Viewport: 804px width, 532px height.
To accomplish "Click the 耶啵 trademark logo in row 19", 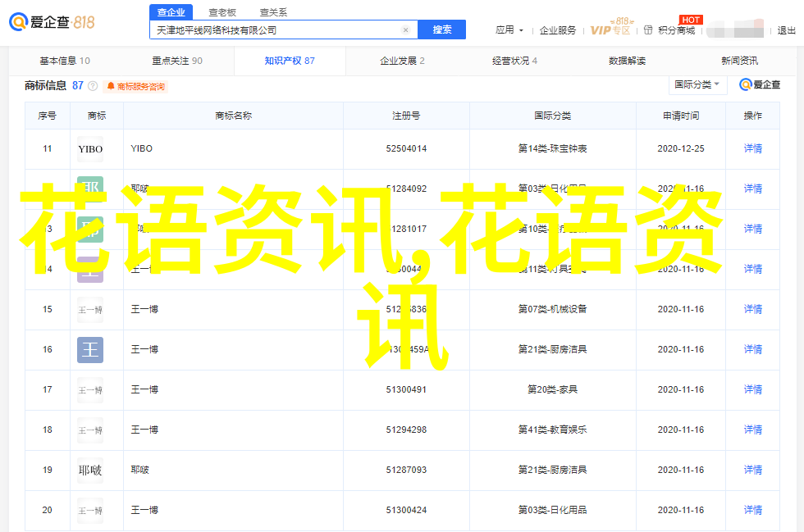I will click(x=90, y=471).
